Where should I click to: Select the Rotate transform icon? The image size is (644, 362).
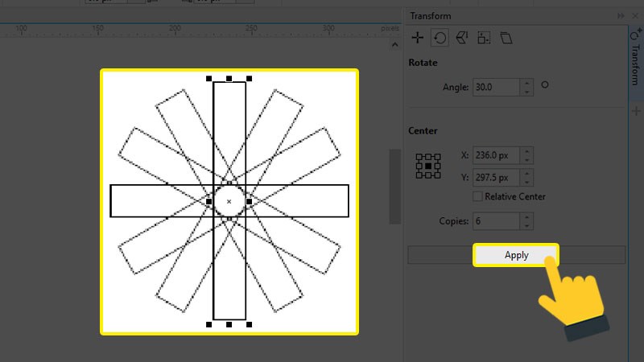440,38
